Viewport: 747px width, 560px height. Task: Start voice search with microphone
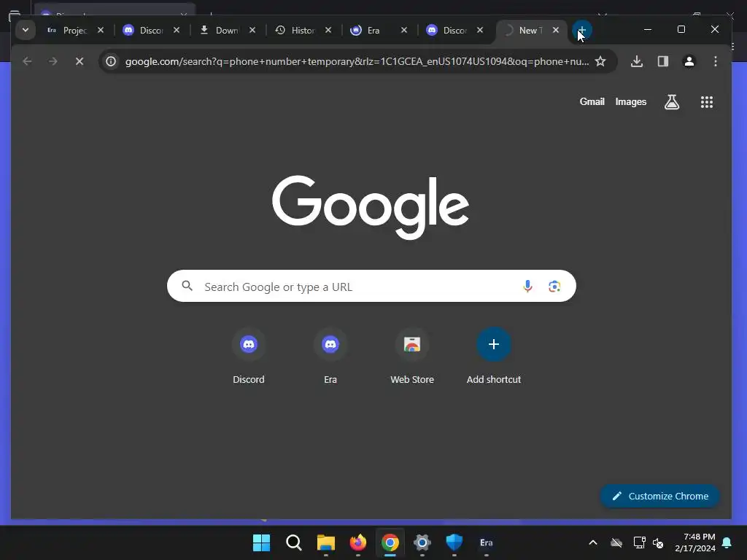(x=527, y=286)
